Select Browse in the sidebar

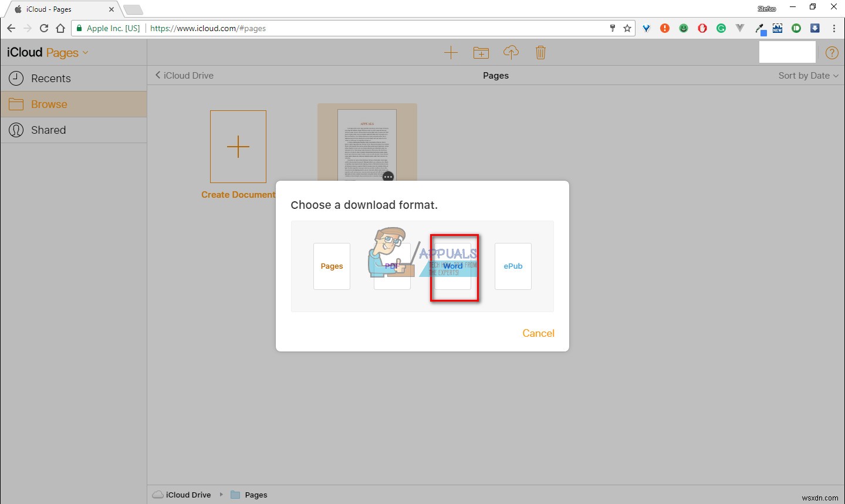coord(73,104)
